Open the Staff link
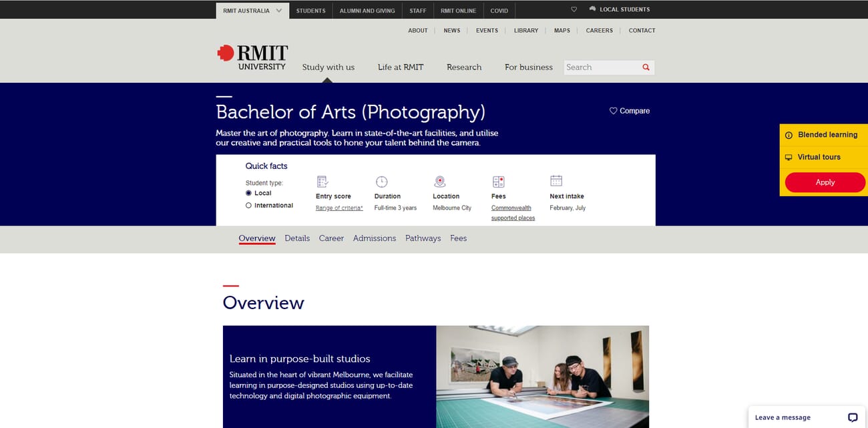Image resolution: width=868 pixels, height=428 pixels. [x=418, y=11]
